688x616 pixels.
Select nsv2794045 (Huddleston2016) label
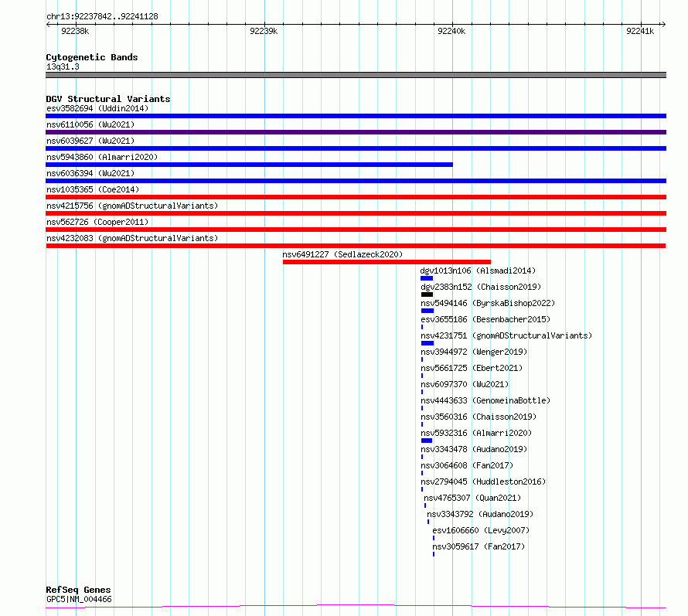483,482
